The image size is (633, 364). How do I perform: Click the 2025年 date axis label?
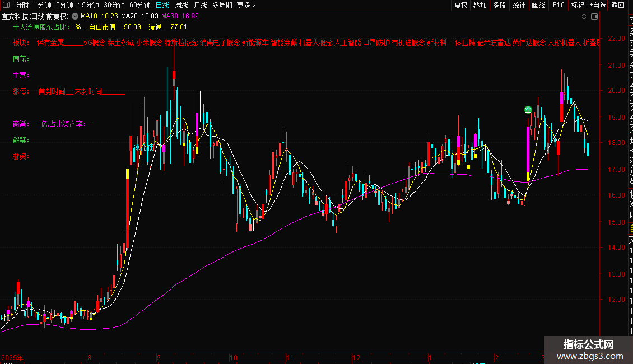(12, 357)
